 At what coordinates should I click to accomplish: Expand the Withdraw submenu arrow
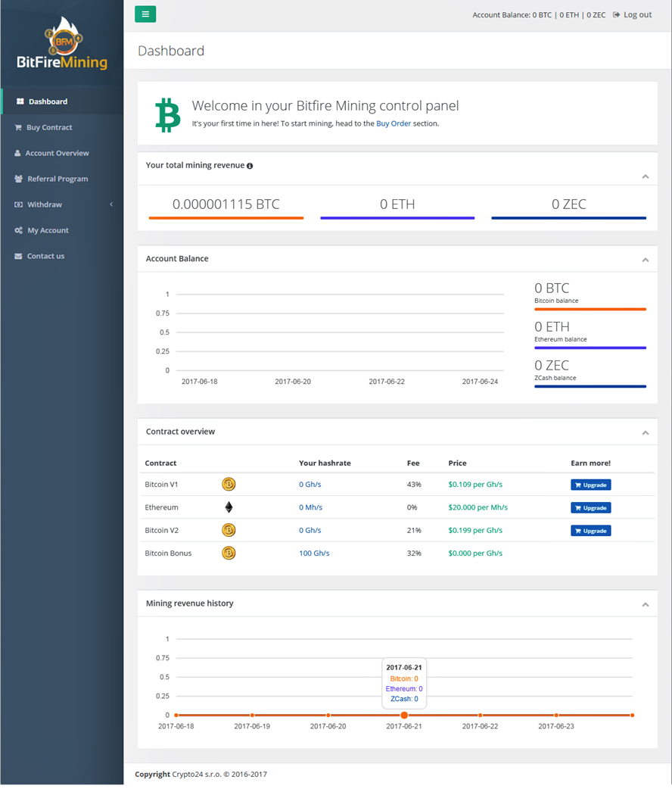tap(111, 204)
